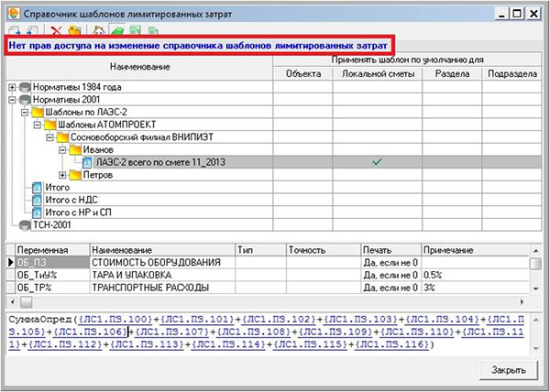Toggle the Объекта cell for ЛАЭС-2 row
This screenshot has height=392, width=550.
303,162
